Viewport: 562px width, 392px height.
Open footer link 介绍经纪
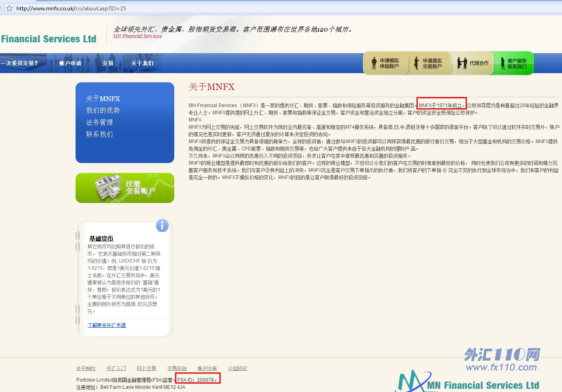point(237,368)
